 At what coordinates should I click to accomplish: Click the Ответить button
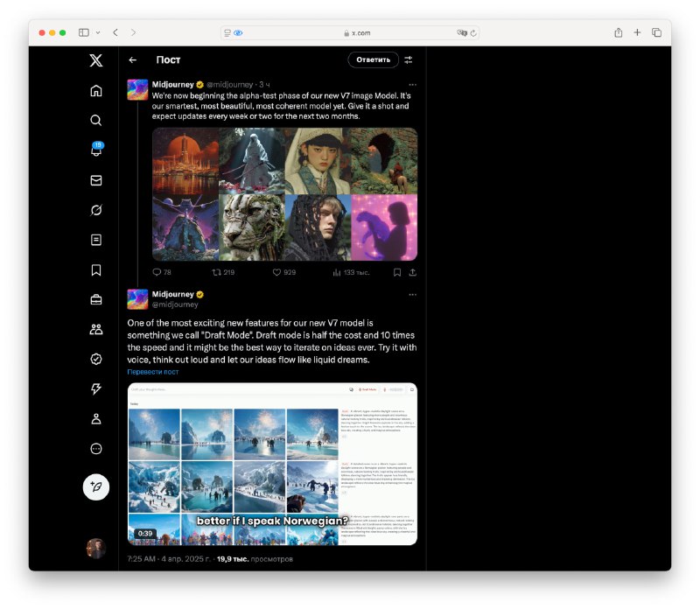374,59
